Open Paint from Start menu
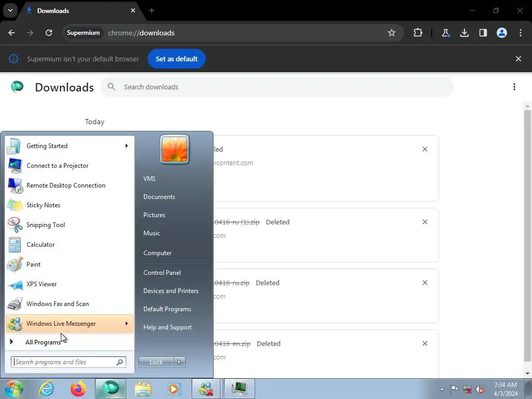 point(69,264)
